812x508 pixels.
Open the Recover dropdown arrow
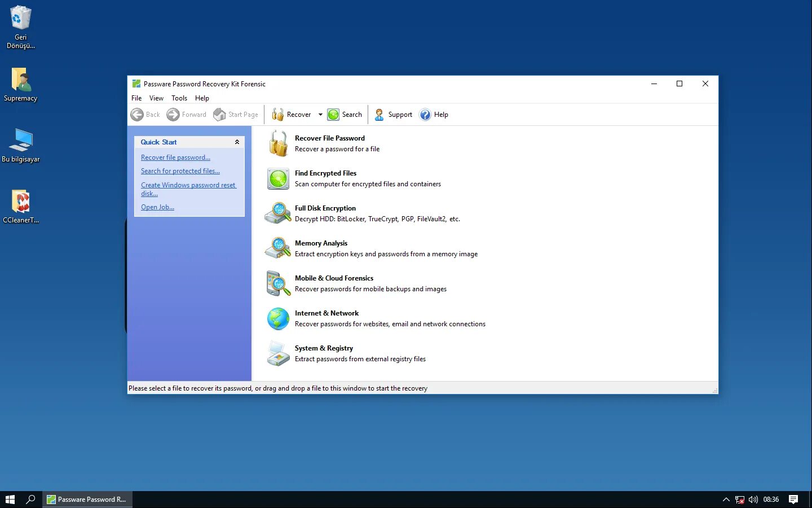tap(320, 115)
